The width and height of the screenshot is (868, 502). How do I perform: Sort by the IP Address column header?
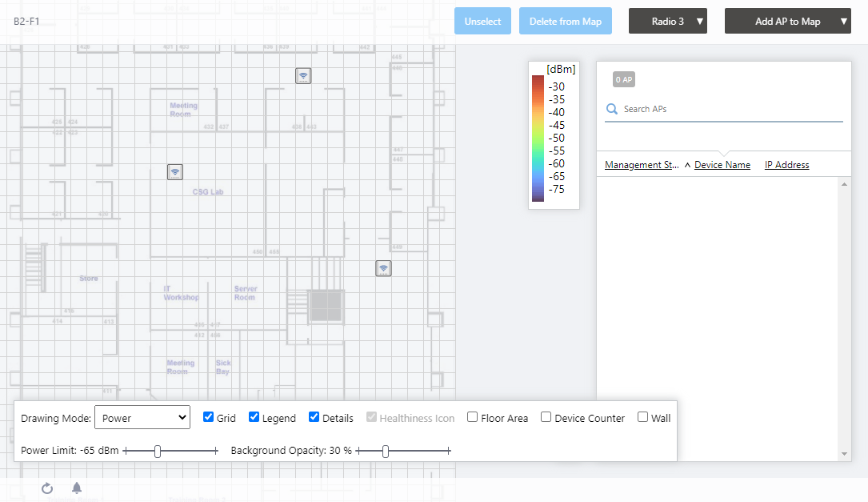[x=786, y=165]
